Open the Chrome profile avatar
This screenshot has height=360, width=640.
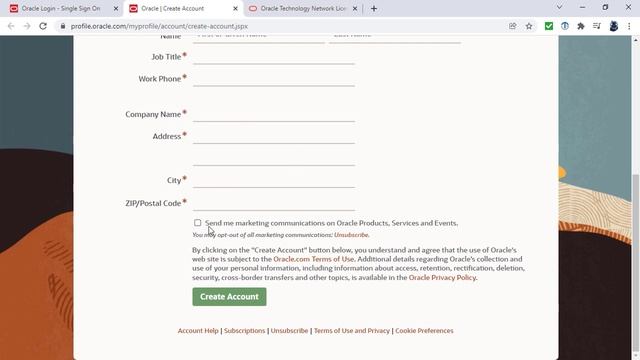pyautogui.click(x=613, y=26)
